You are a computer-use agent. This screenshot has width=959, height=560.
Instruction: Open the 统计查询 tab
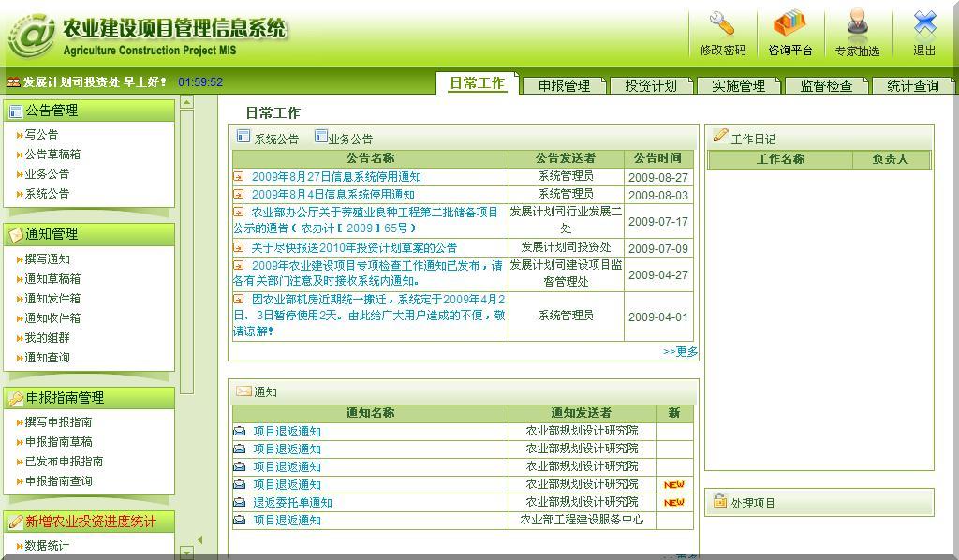click(x=912, y=85)
